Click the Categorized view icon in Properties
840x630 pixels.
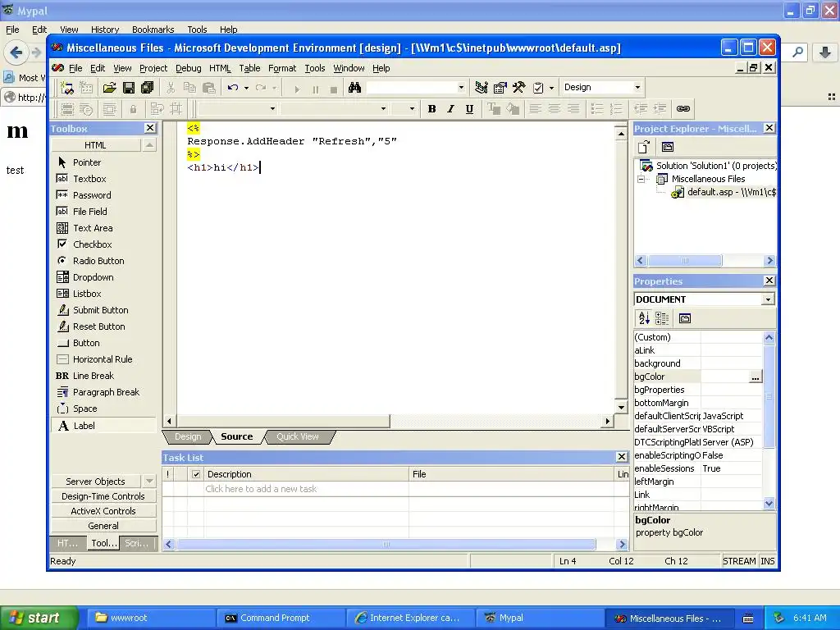[x=662, y=318]
